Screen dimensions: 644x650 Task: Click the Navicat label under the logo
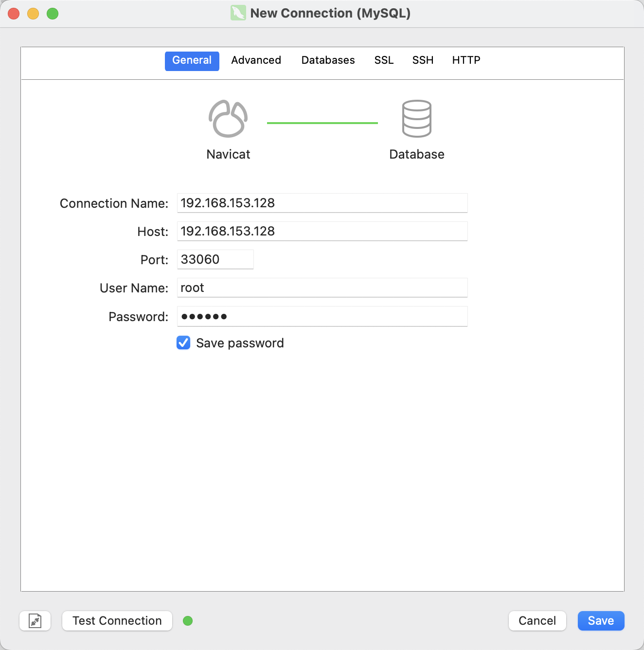[x=228, y=154]
